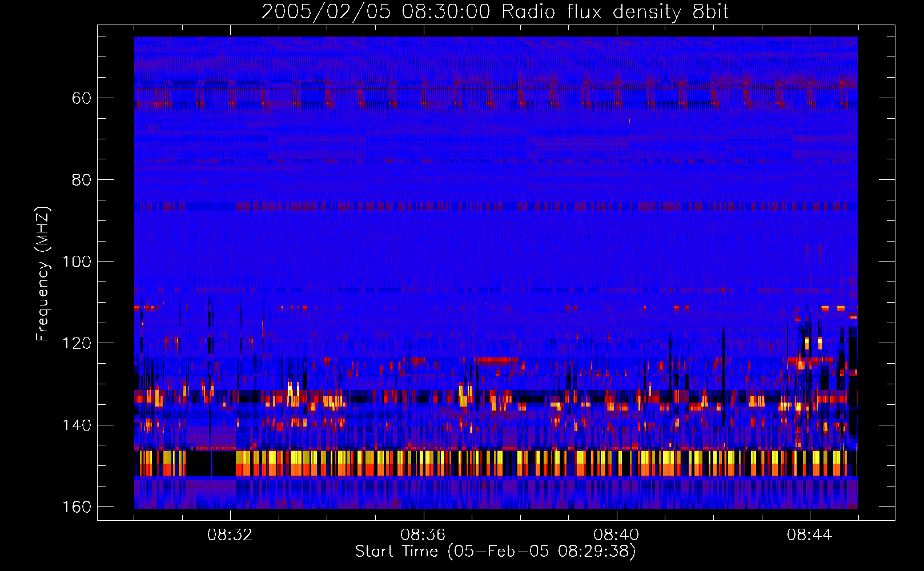Click the 100 frequency tick label
924x571 pixels.
(77, 262)
